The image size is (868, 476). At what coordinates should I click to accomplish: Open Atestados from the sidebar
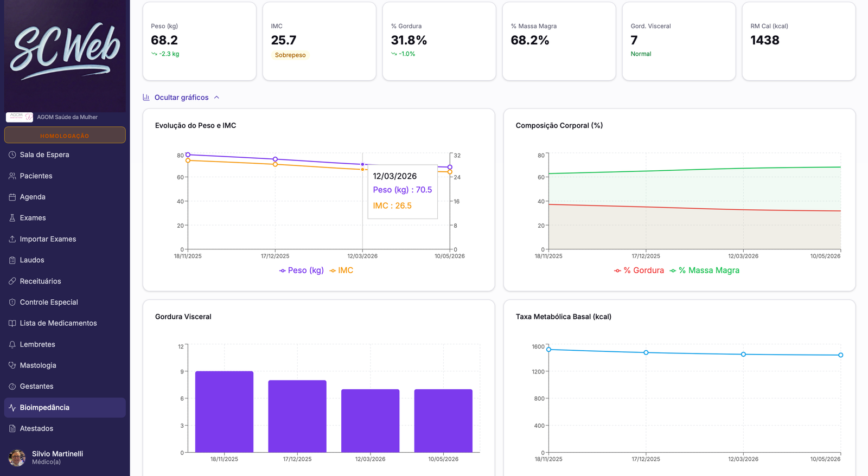65,429
